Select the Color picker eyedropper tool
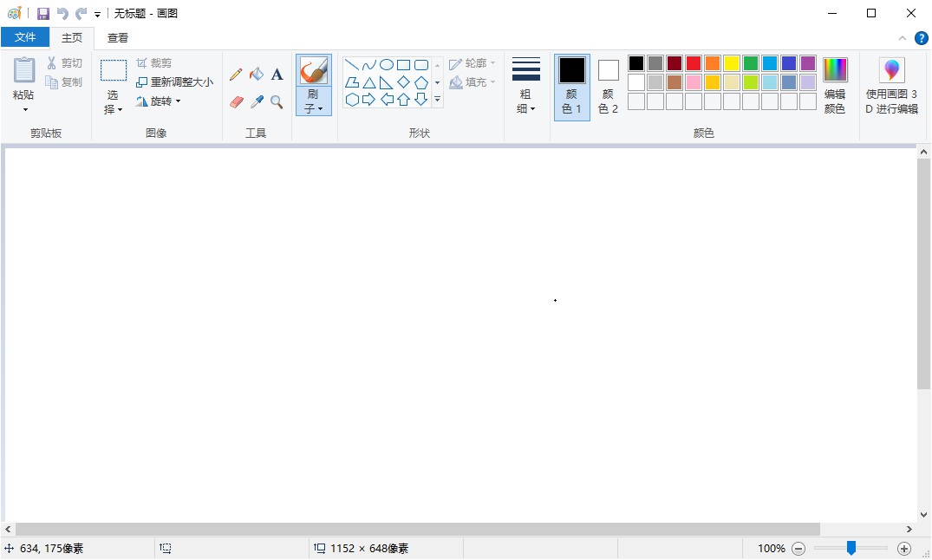The width and height of the screenshot is (932, 560). point(257,102)
